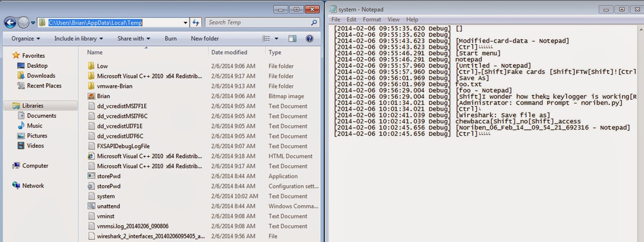644x242 pixels.
Task: Select the vmware-Brian folder icon
Action: tap(91, 86)
